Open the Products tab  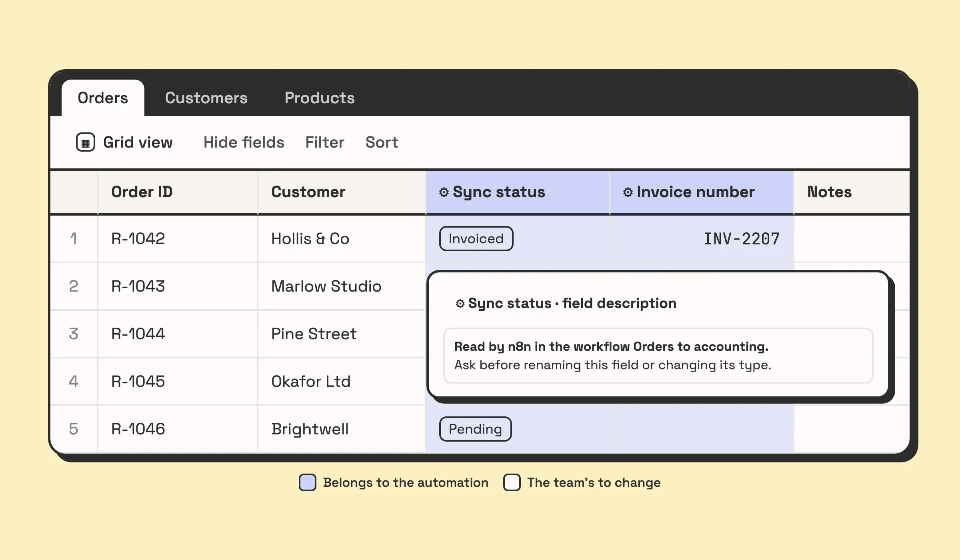320,98
